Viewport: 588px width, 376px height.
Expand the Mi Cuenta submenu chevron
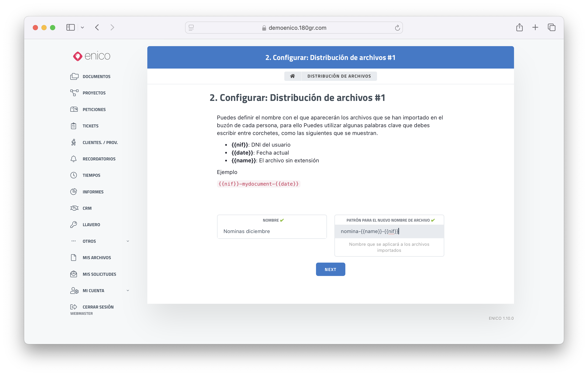pos(128,290)
